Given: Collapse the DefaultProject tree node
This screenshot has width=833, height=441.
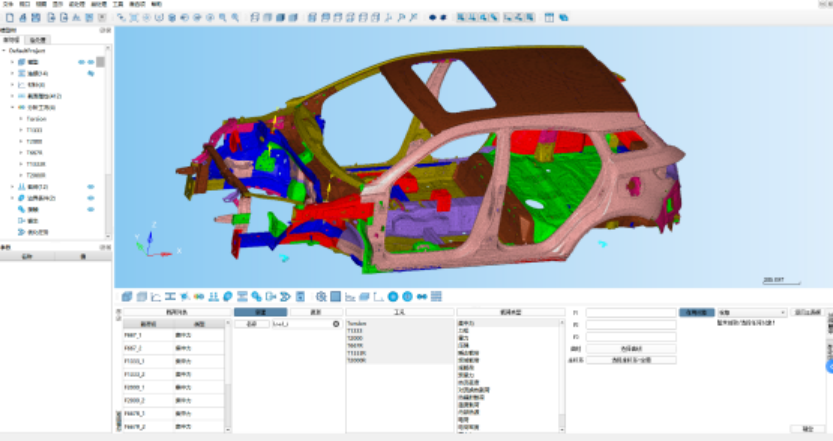Looking at the screenshot, I should click(4, 51).
